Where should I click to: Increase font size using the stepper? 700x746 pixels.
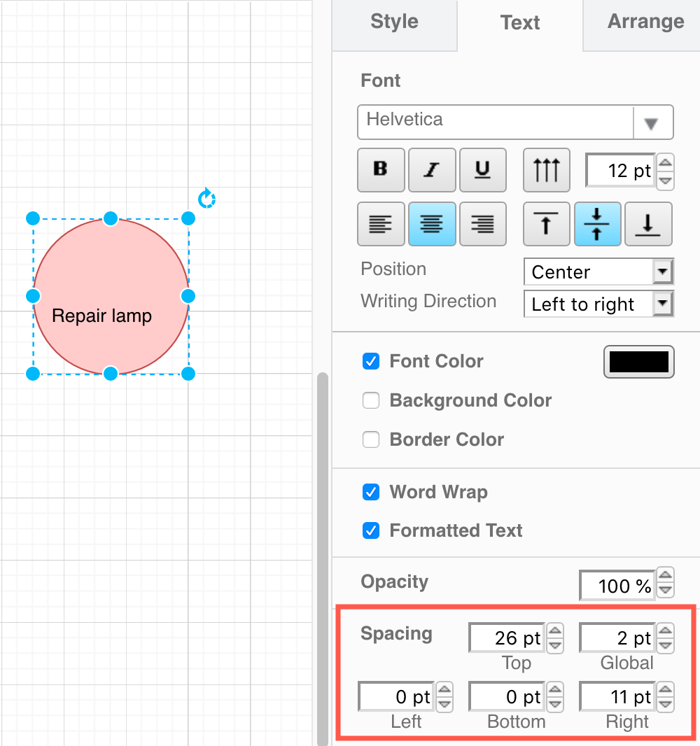pos(664,163)
